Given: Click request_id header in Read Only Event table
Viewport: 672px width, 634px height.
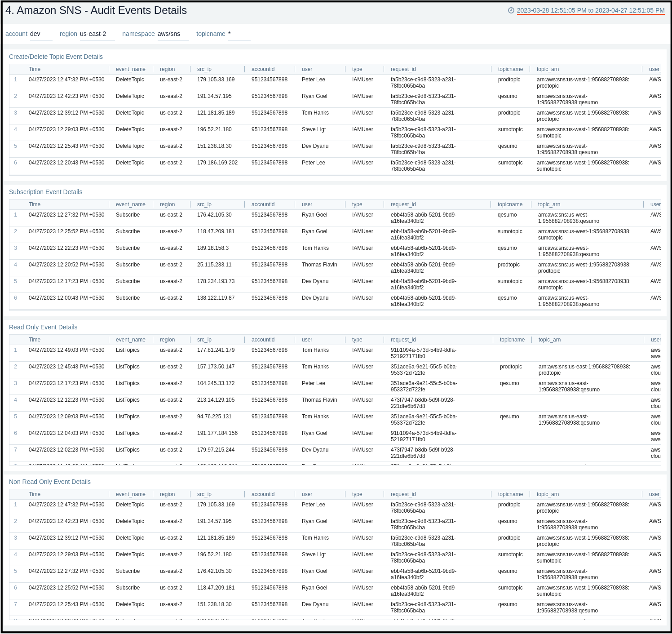Looking at the screenshot, I should point(403,340).
